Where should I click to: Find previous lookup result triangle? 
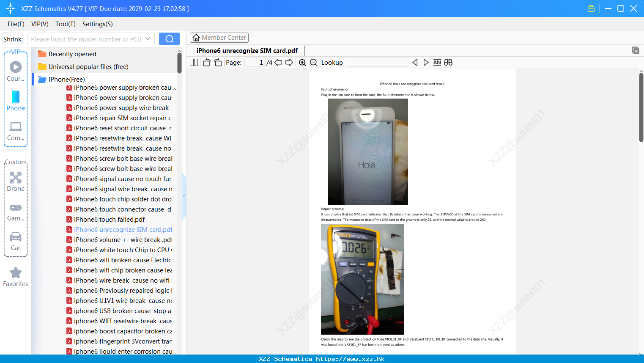(415, 62)
